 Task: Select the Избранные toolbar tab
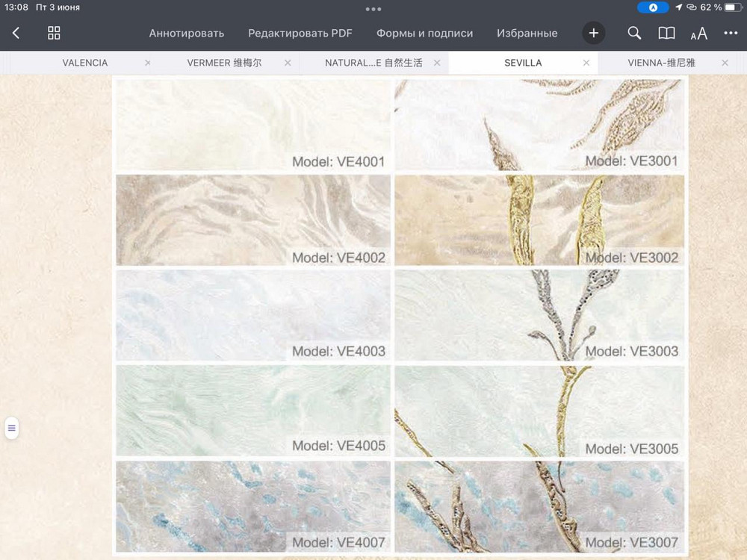click(527, 33)
